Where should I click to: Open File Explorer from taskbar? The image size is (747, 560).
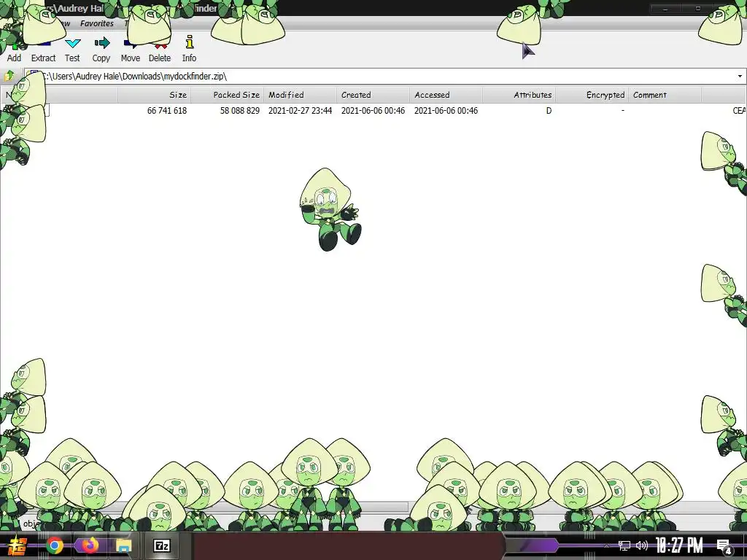[x=124, y=545]
